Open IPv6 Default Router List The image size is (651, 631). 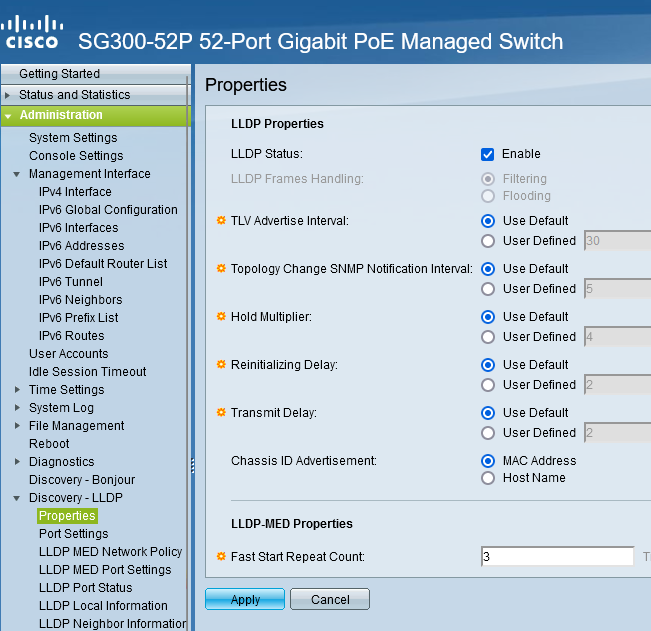click(x=103, y=264)
